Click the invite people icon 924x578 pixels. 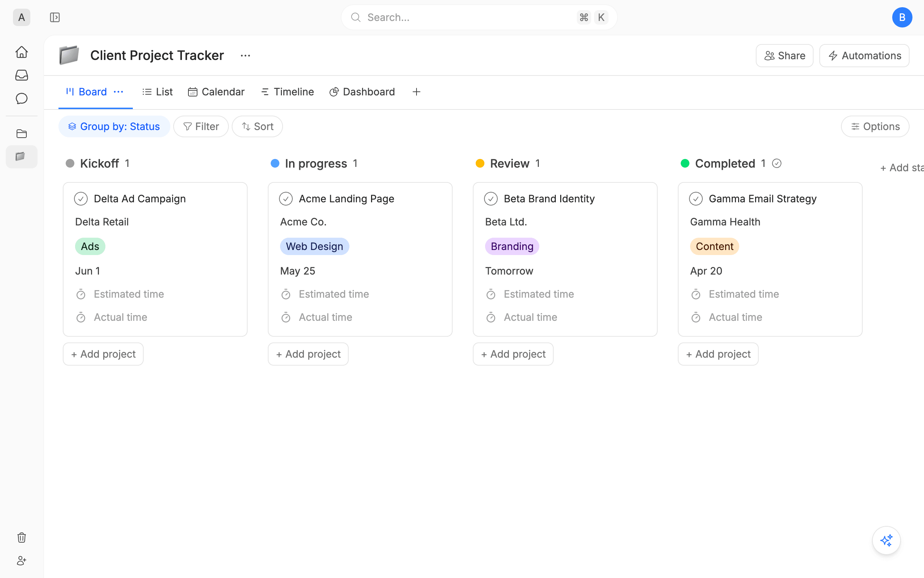pyautogui.click(x=22, y=561)
